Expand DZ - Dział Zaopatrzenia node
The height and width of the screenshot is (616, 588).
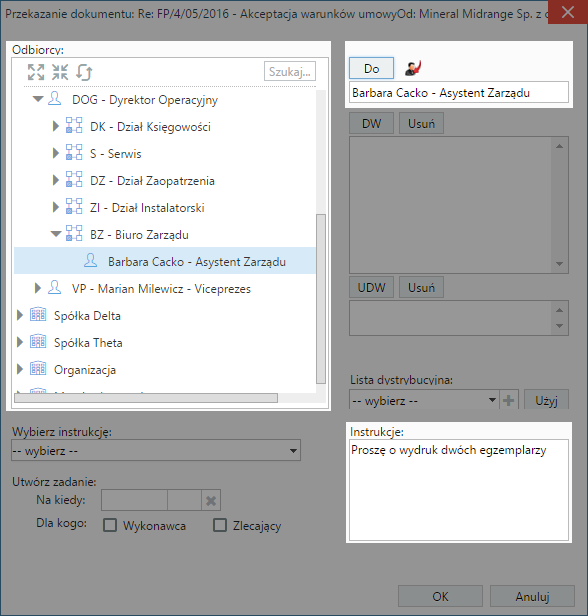coord(56,180)
